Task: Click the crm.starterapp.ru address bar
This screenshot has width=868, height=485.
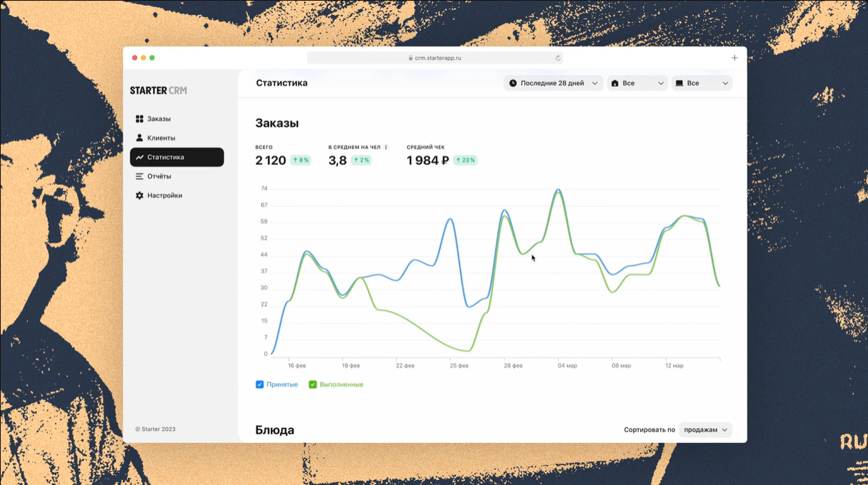Action: point(434,58)
